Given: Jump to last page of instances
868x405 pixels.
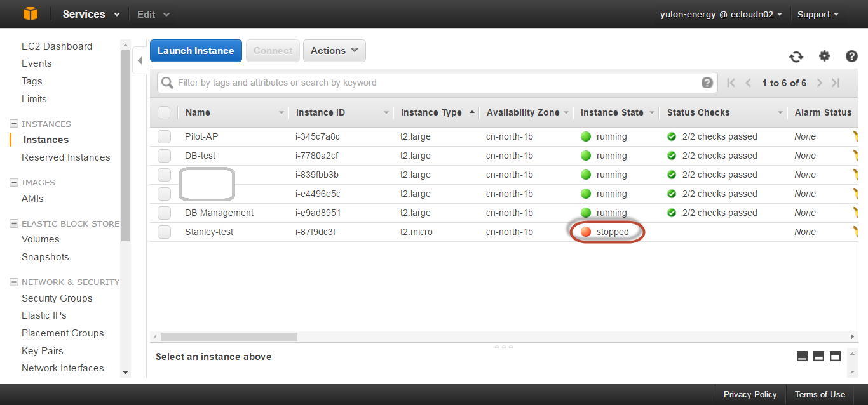Looking at the screenshot, I should click(x=836, y=83).
